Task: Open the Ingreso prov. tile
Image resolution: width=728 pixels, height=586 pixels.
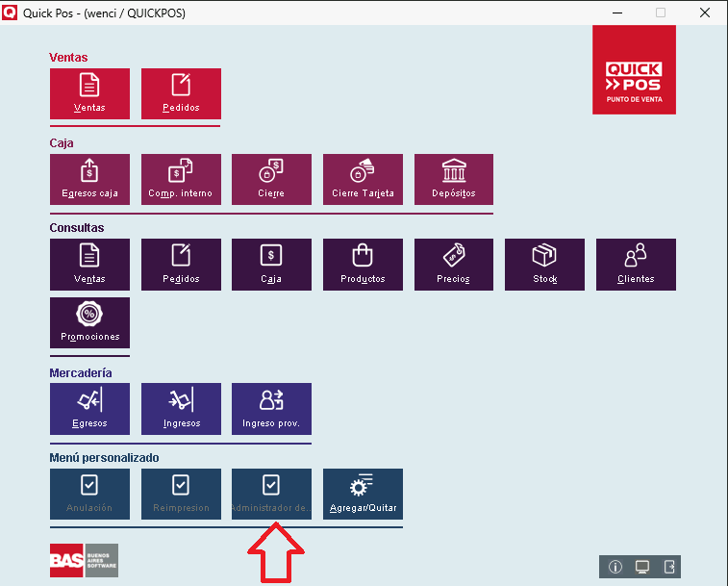Action: (x=271, y=409)
